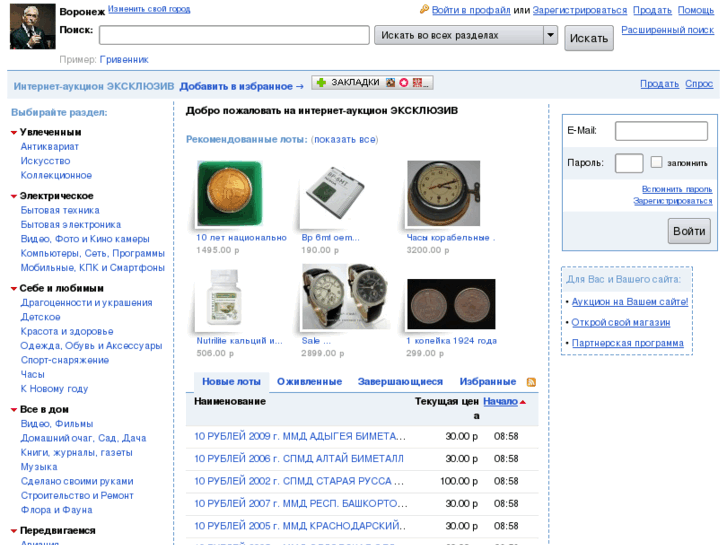Collapse the Себе и любимым section
The height and width of the screenshot is (545, 727).
(x=14, y=289)
